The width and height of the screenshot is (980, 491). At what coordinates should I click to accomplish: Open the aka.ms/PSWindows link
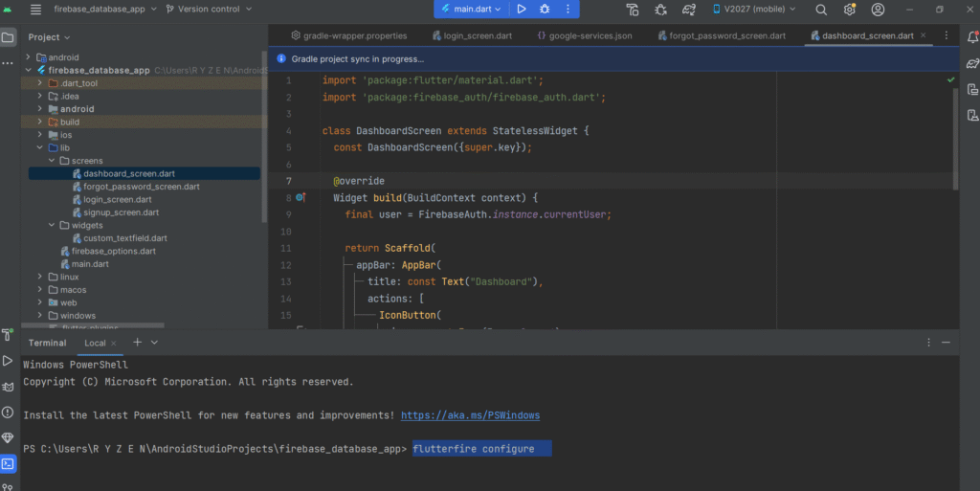pyautogui.click(x=470, y=415)
